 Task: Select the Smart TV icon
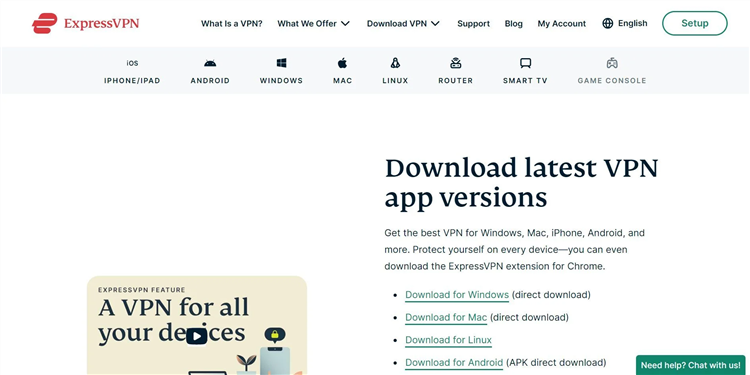point(525,63)
